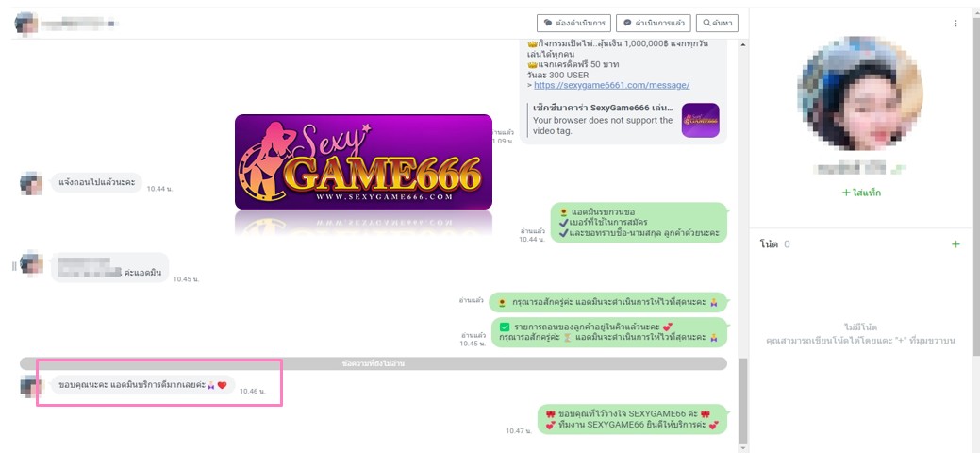Click the chat scrollbar up arrow
Screen dimensions: 980x470
click(743, 43)
